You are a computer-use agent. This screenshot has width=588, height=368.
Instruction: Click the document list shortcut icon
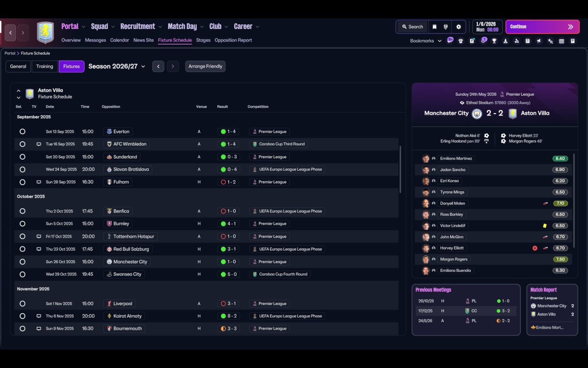[x=528, y=41]
